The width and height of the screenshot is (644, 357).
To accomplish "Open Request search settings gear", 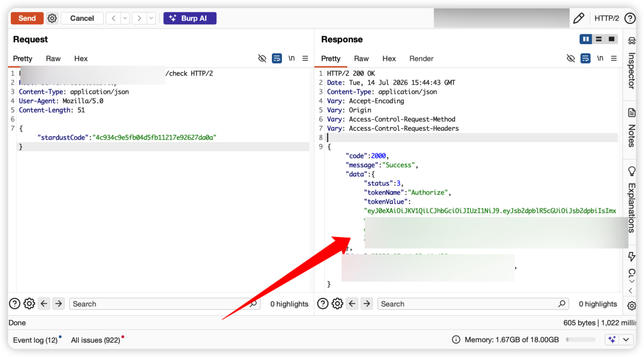I will tap(29, 303).
